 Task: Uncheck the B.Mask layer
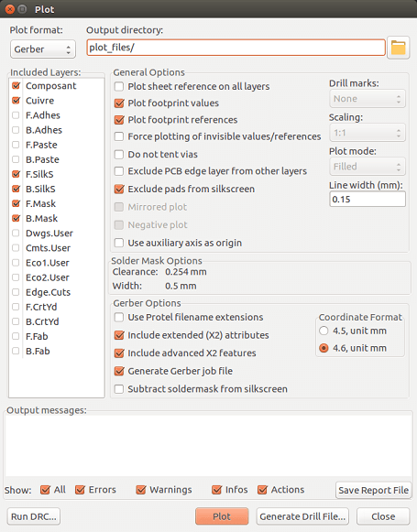click(16, 219)
